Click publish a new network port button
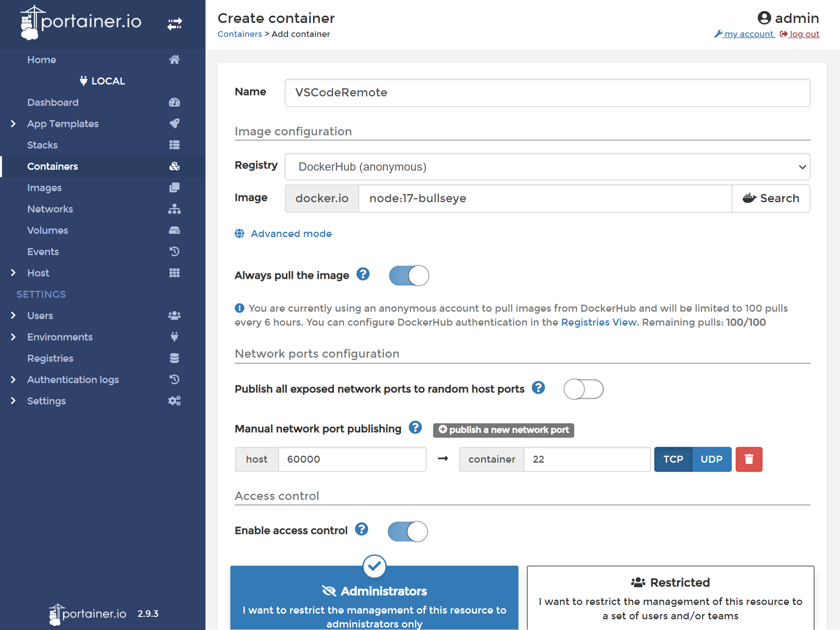The width and height of the screenshot is (840, 630). (504, 429)
